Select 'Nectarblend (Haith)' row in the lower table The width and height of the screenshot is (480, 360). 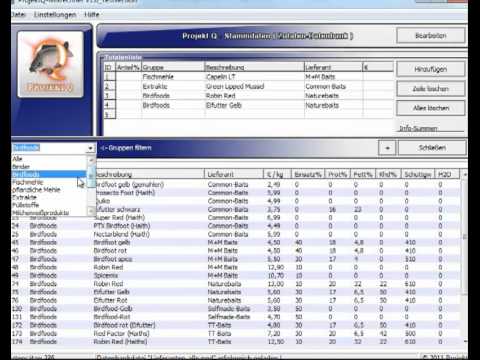[x=235, y=234]
